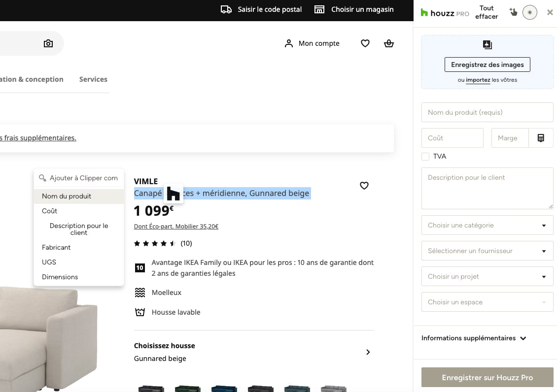The height and width of the screenshot is (392, 557).
Task: Open the conception navigation tab
Action: click(x=32, y=79)
